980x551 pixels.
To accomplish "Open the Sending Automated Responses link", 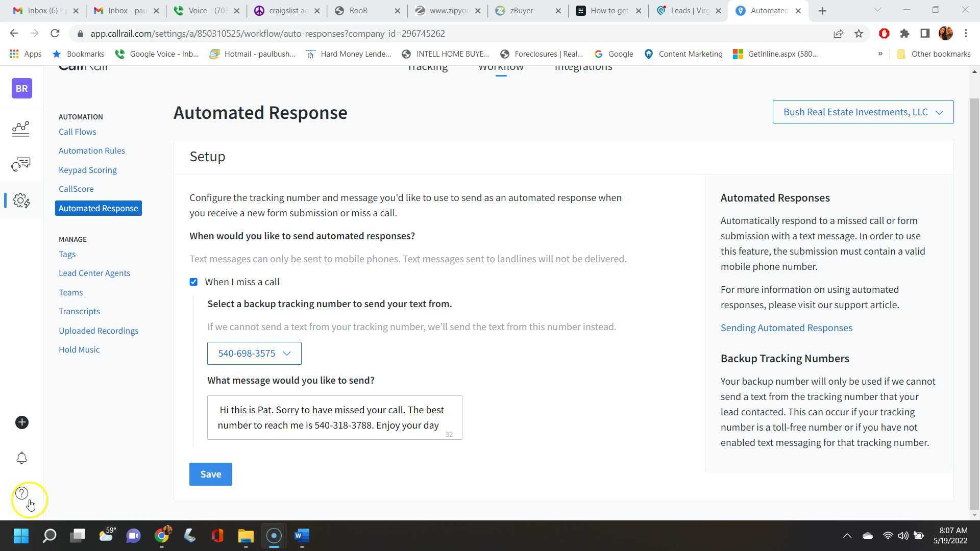I will coord(786,328).
